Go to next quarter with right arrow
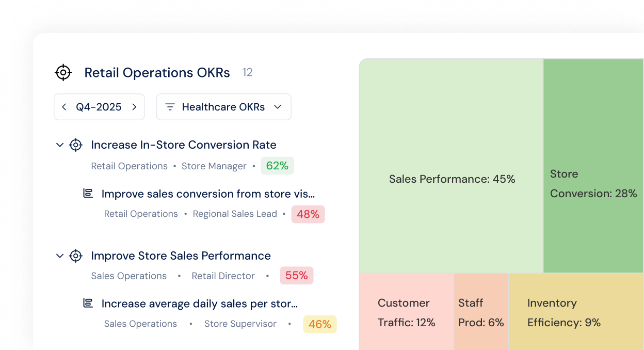644x350 pixels. (x=134, y=107)
